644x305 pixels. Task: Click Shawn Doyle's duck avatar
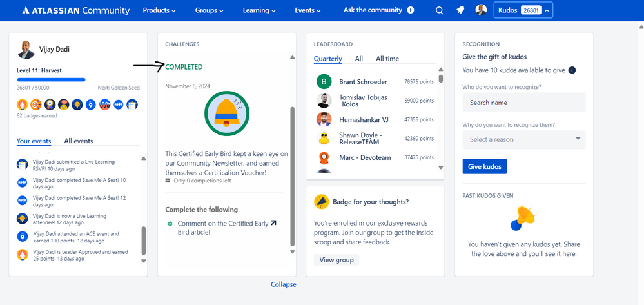tap(324, 139)
